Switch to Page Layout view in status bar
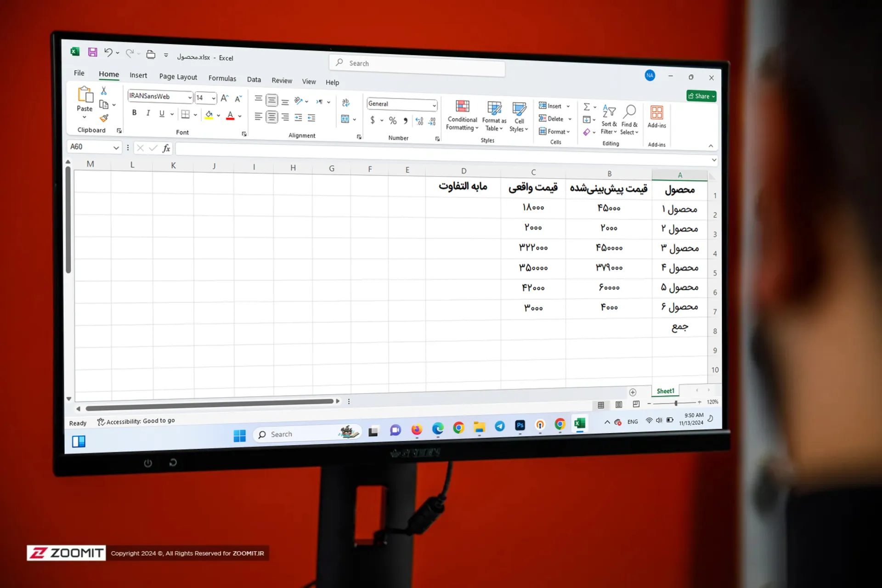The height and width of the screenshot is (588, 882). point(619,405)
